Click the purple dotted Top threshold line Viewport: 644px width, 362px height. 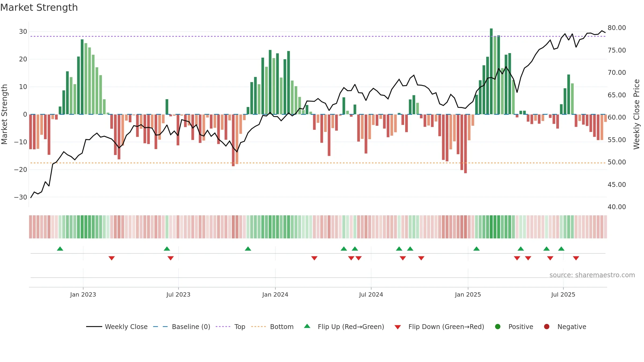coord(318,36)
